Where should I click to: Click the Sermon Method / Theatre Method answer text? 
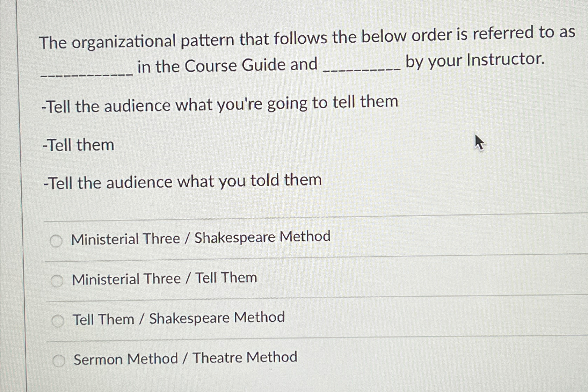tap(184, 357)
